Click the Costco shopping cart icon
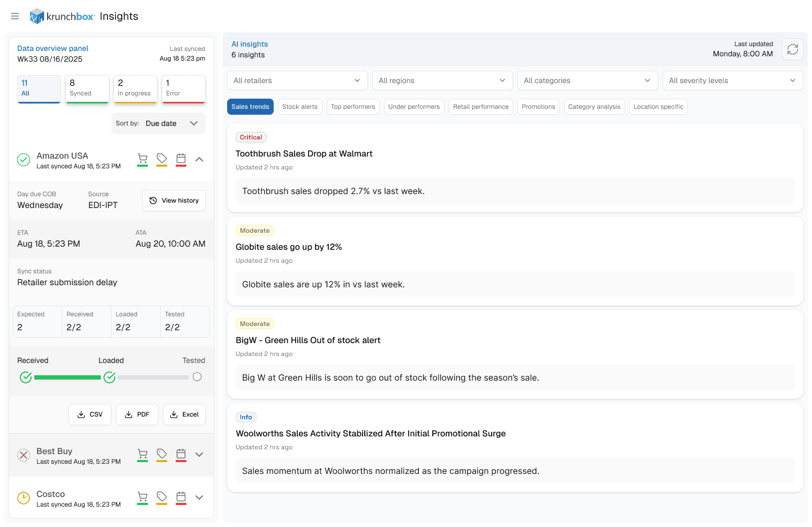The width and height of the screenshot is (812, 527). [142, 497]
